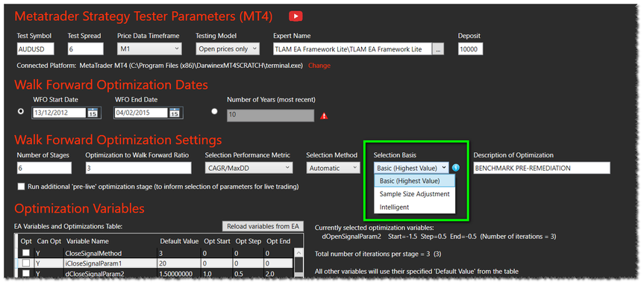
Task: Click the Opt Start column header
Action: (216, 241)
